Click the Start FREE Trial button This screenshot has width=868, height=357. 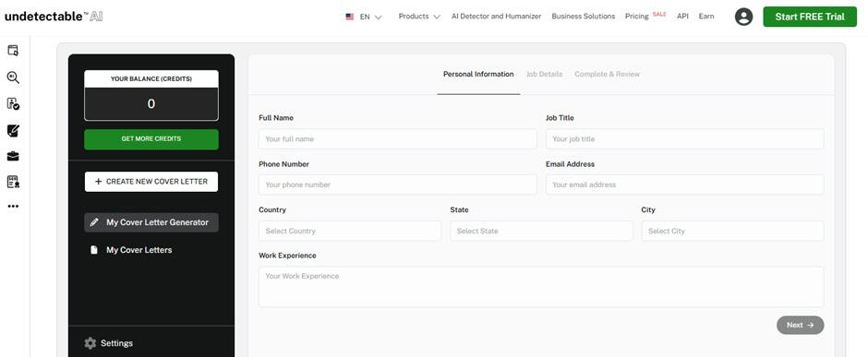(810, 17)
